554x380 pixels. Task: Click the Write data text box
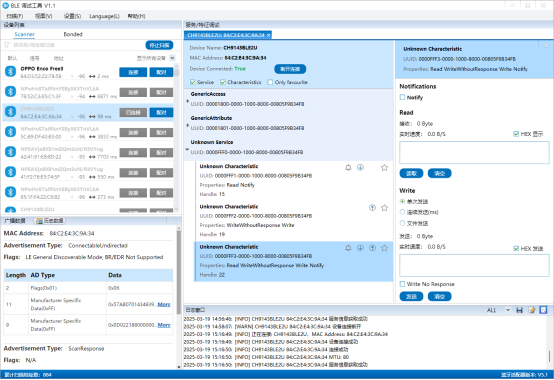474,266
